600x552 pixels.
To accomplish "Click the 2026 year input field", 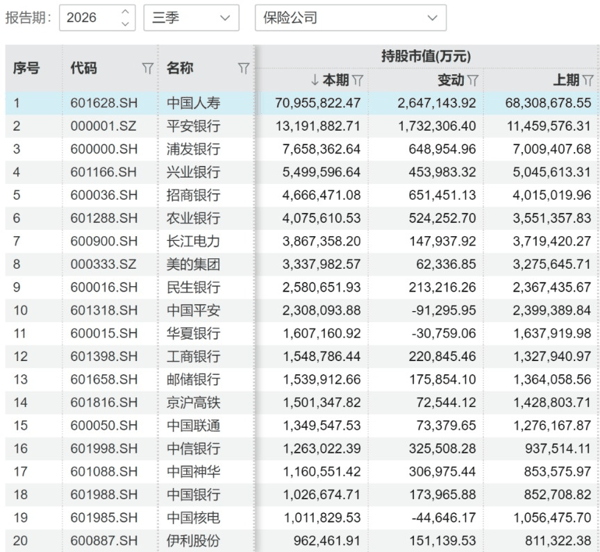I will [x=97, y=18].
